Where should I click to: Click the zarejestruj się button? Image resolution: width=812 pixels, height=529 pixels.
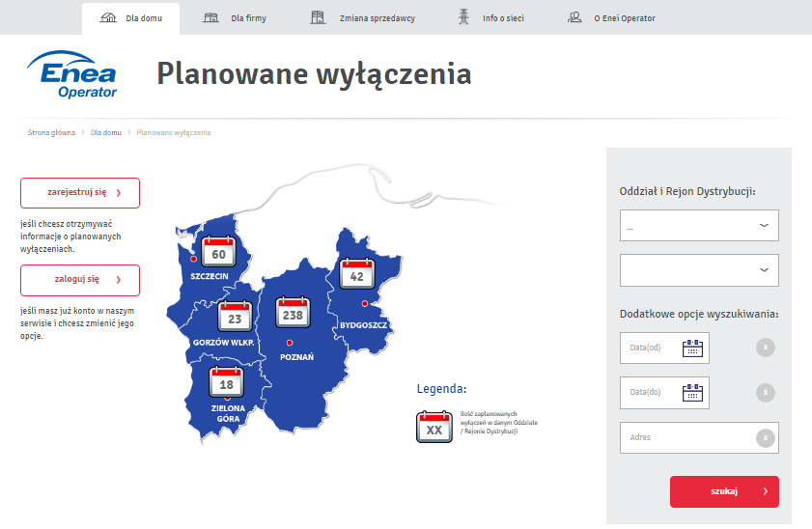(x=80, y=193)
